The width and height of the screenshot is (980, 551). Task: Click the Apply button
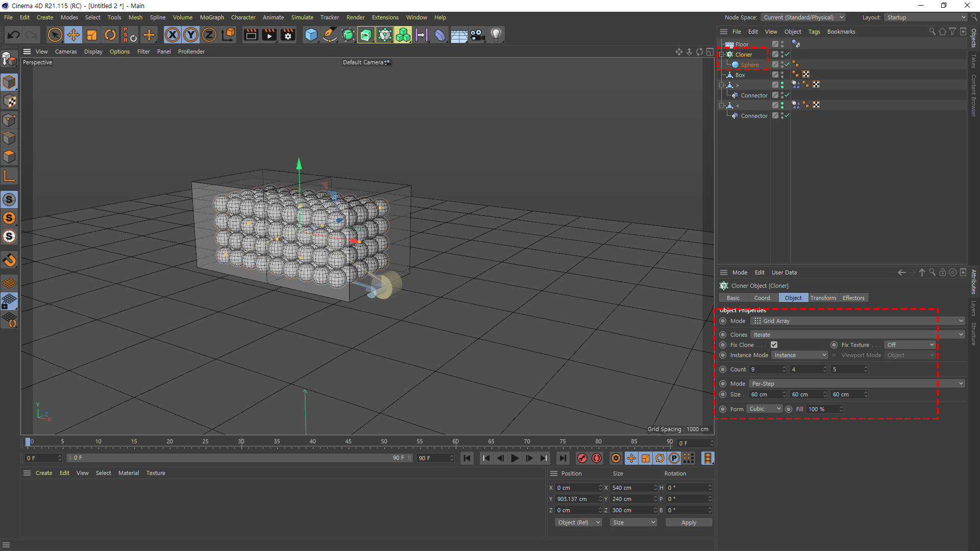689,522
